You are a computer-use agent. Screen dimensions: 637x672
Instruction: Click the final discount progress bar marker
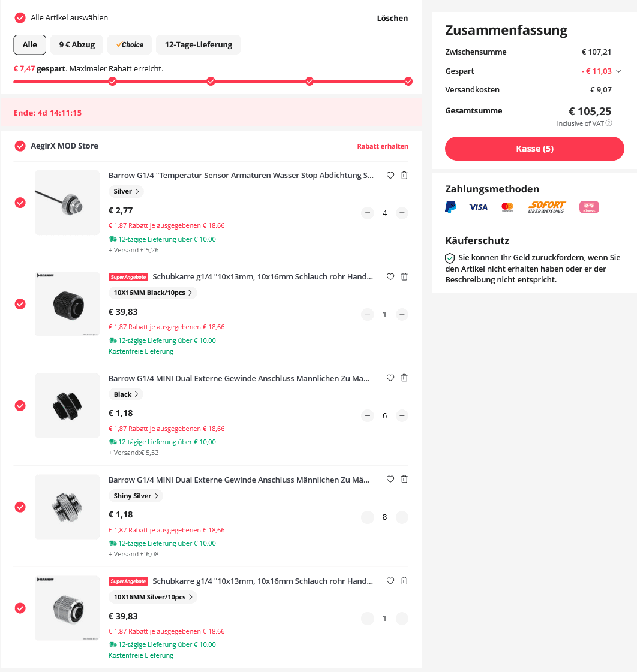408,81
